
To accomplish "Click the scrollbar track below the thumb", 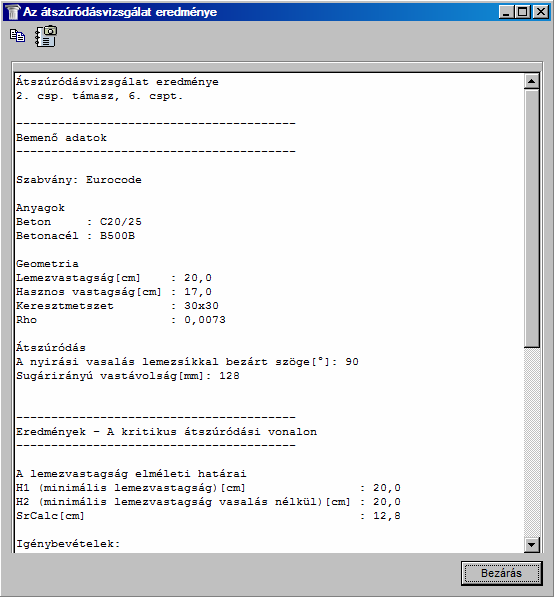I will click(531, 442).
